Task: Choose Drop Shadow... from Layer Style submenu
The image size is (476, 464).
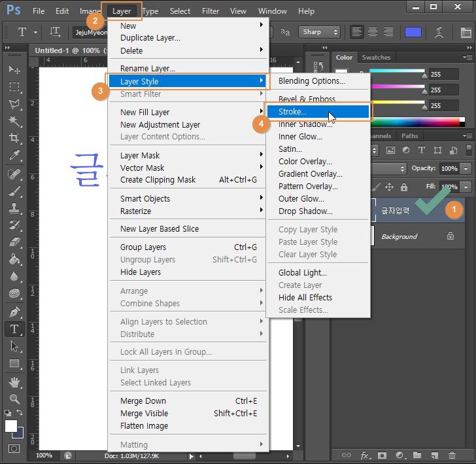Action: 318,211
